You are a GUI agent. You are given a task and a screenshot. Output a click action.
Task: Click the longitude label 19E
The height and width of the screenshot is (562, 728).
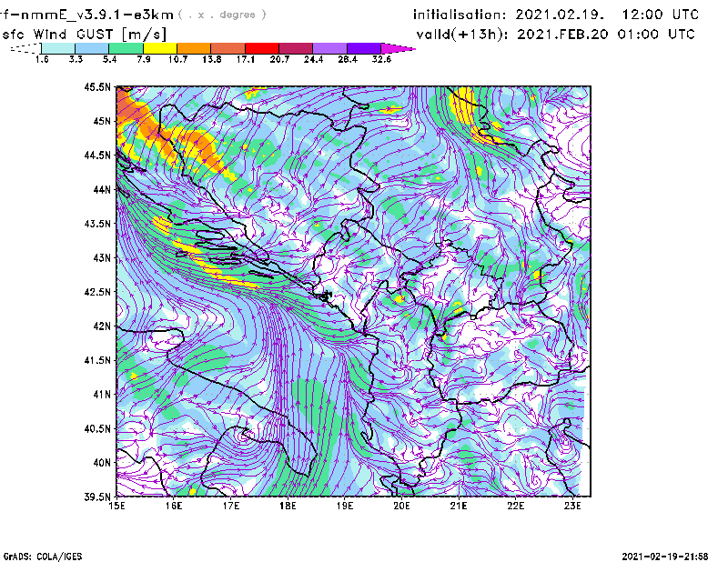tap(345, 506)
